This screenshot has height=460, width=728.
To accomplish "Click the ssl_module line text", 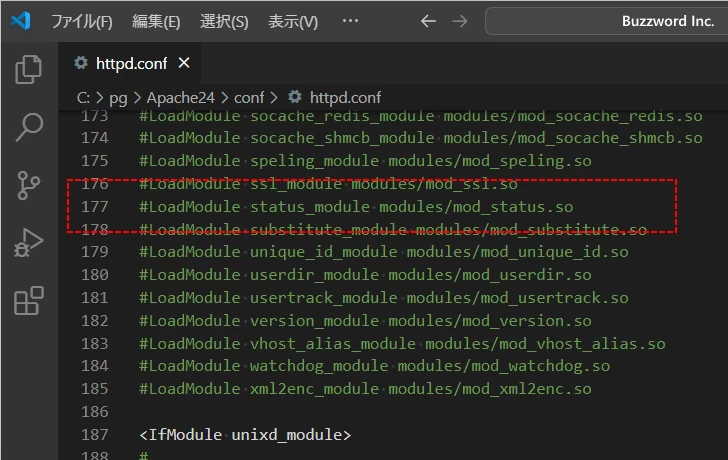I will click(328, 184).
